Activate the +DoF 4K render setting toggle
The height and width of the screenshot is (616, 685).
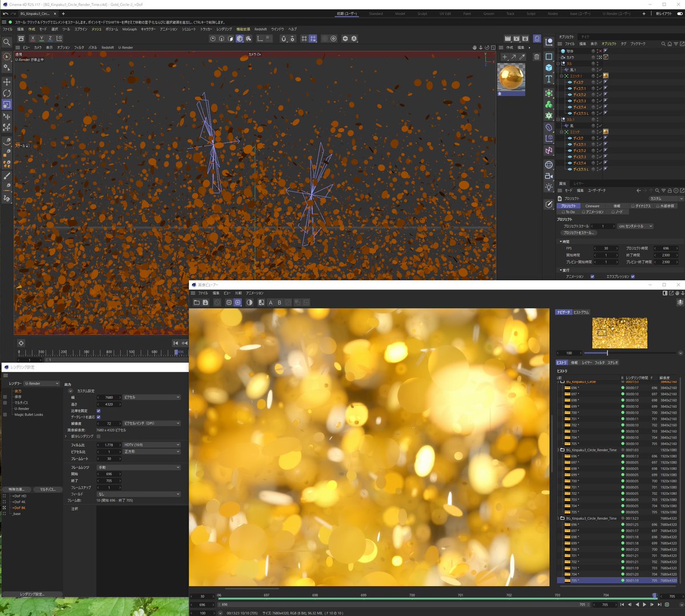tap(5, 502)
